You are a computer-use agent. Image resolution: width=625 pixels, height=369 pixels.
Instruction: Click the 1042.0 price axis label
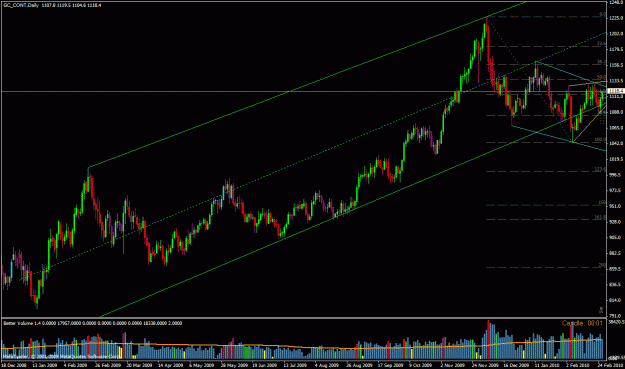616,143
